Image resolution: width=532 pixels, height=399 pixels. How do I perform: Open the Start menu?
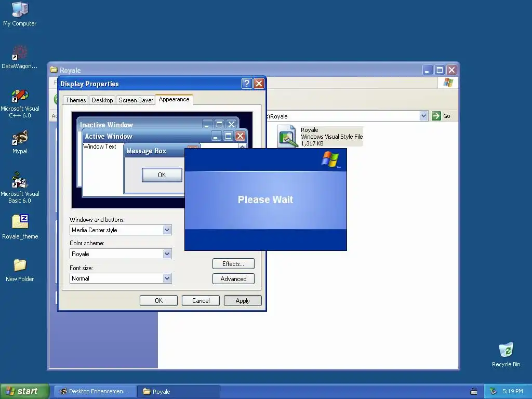(25, 391)
